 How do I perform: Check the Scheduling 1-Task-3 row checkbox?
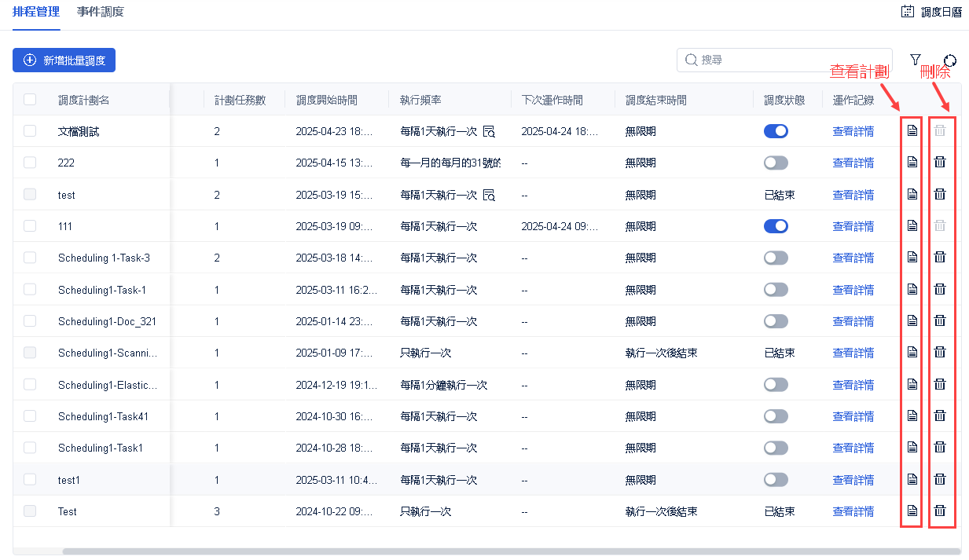coord(30,258)
